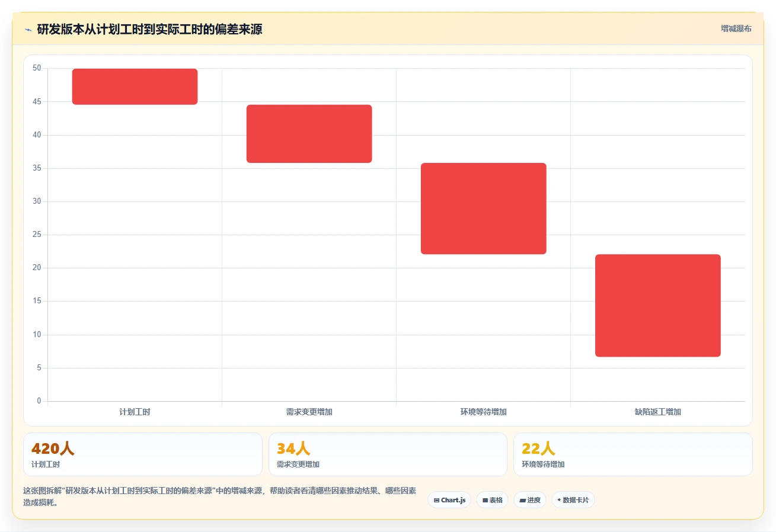Click the 需求变更增加 x-axis label

[x=309, y=412]
